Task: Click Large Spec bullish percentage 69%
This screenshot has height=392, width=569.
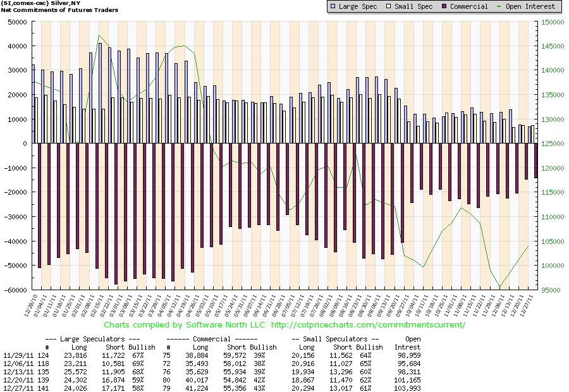Action: pyautogui.click(x=138, y=364)
